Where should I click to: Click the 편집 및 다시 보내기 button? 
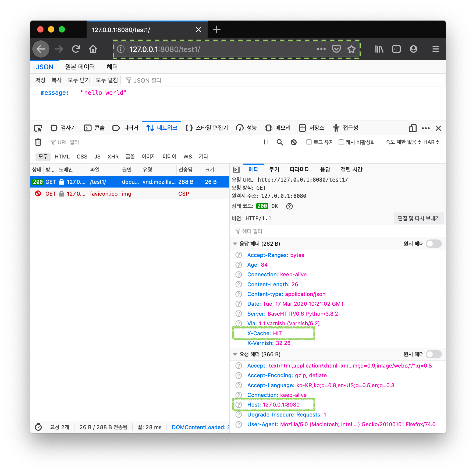coord(418,218)
